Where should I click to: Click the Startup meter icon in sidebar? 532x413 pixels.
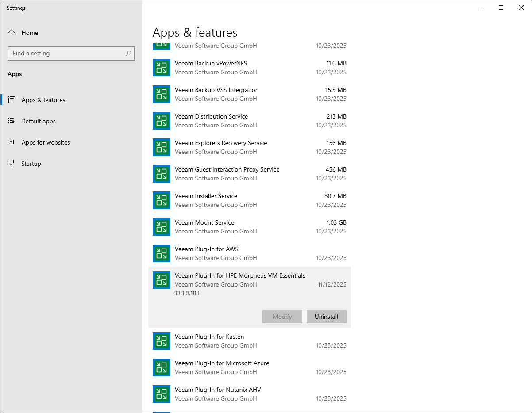[x=10, y=163]
